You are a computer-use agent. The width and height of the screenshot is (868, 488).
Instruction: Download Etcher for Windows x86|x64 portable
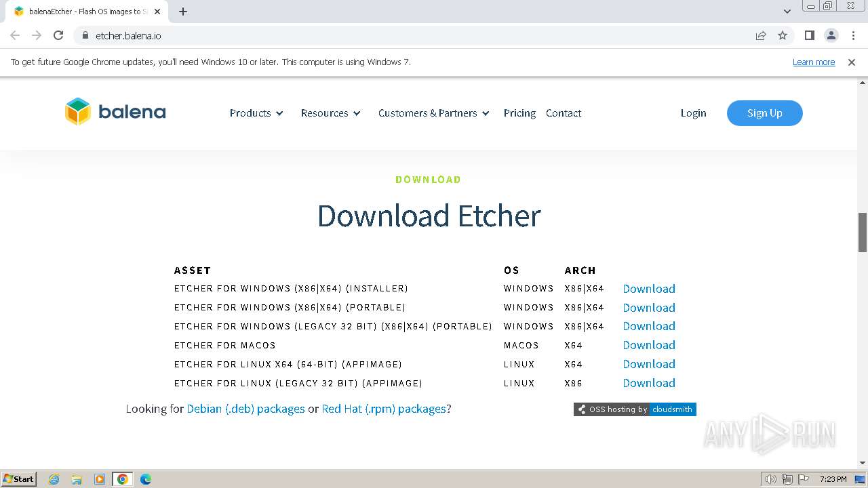coord(649,308)
